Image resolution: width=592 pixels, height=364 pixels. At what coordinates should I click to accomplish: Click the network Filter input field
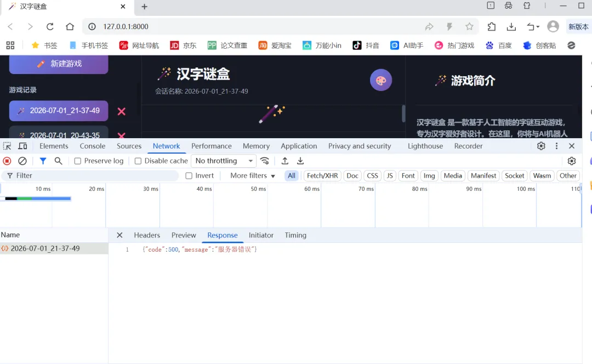pyautogui.click(x=90, y=175)
